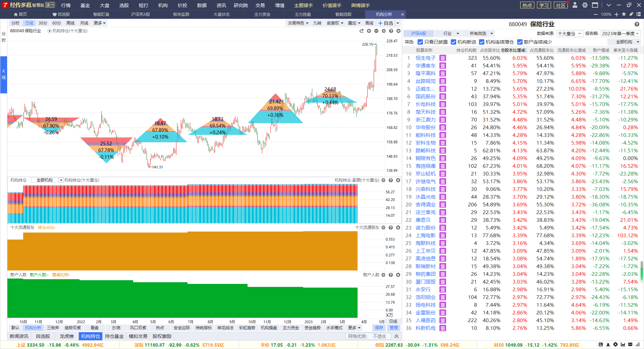The height and width of the screenshot is (349, 644).
Task: Open 叠加 dropdown
Action: (x=354, y=23)
